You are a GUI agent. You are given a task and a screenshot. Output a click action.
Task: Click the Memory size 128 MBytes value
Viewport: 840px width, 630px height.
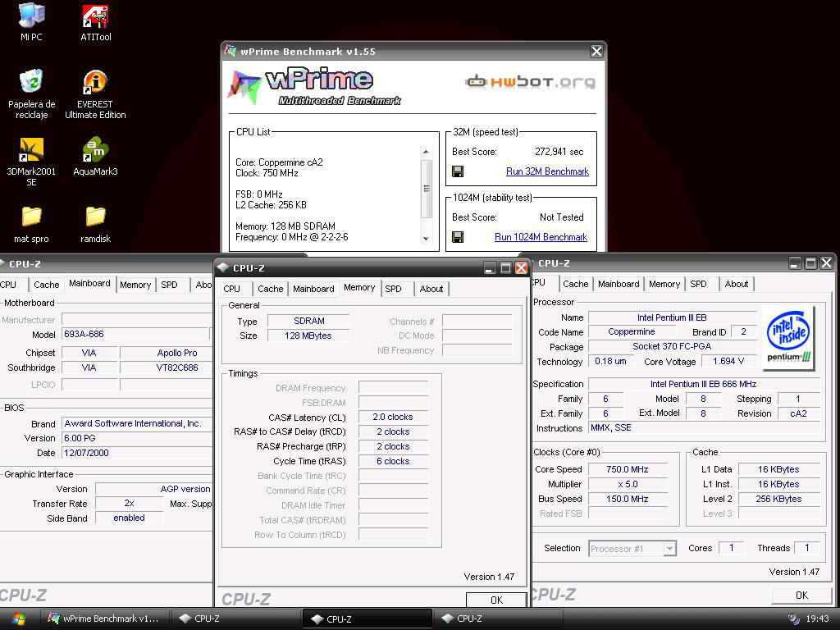pos(308,336)
